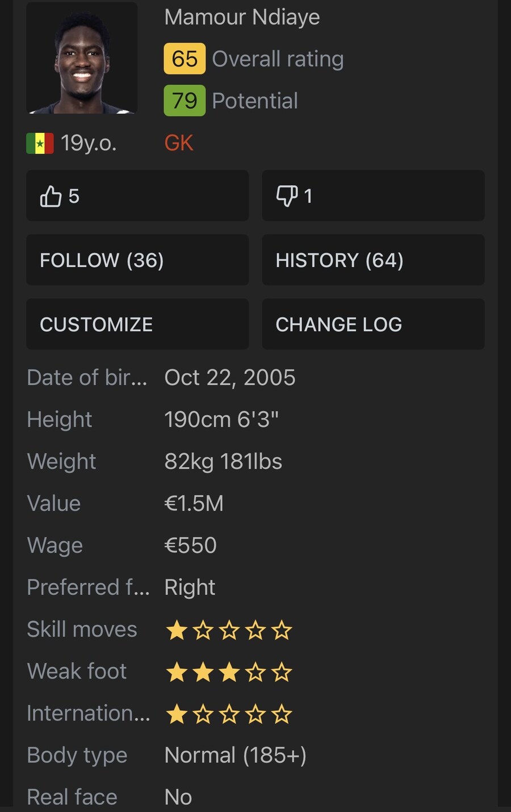Click the €1.5M value text
This screenshot has height=812, width=511.
194,503
